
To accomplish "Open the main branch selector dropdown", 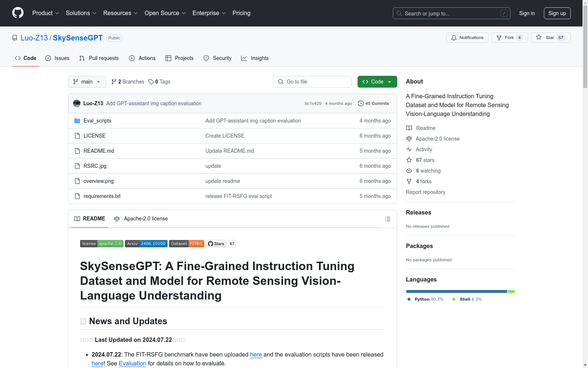I will [x=87, y=82].
